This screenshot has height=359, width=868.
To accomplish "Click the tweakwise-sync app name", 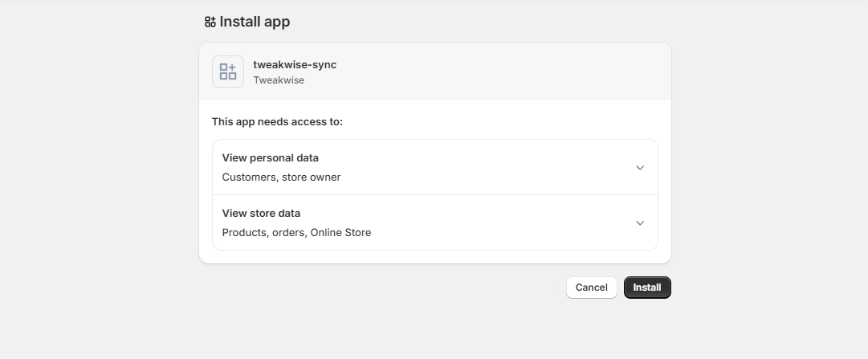I will click(295, 64).
